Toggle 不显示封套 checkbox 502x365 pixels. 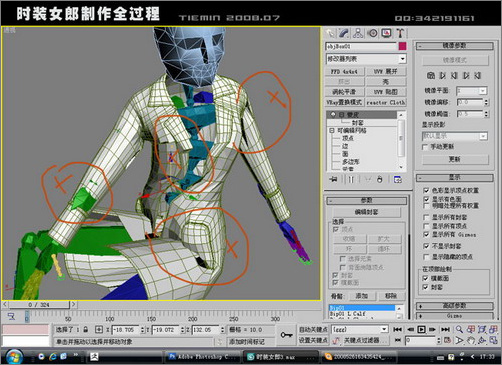point(426,246)
